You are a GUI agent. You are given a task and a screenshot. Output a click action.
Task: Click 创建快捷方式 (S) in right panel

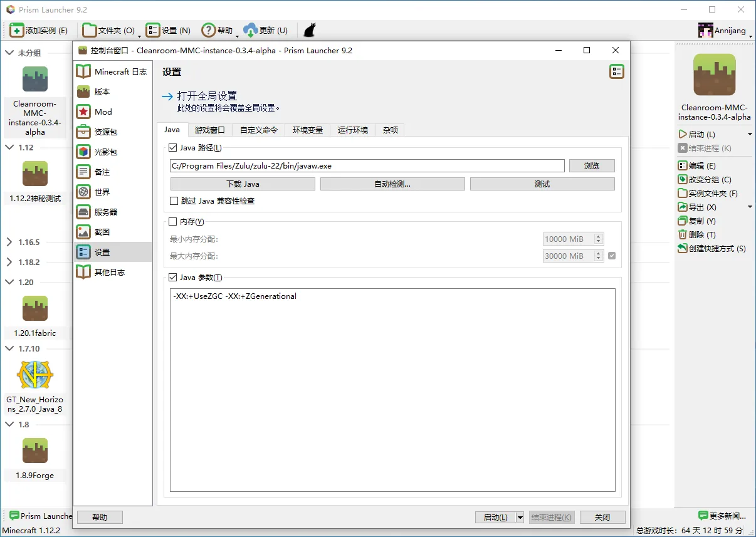pyautogui.click(x=712, y=248)
